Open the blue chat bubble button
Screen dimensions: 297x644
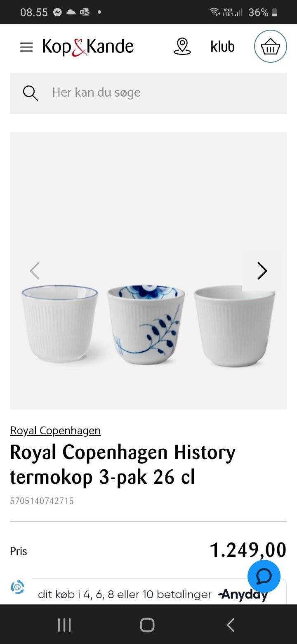tap(264, 576)
